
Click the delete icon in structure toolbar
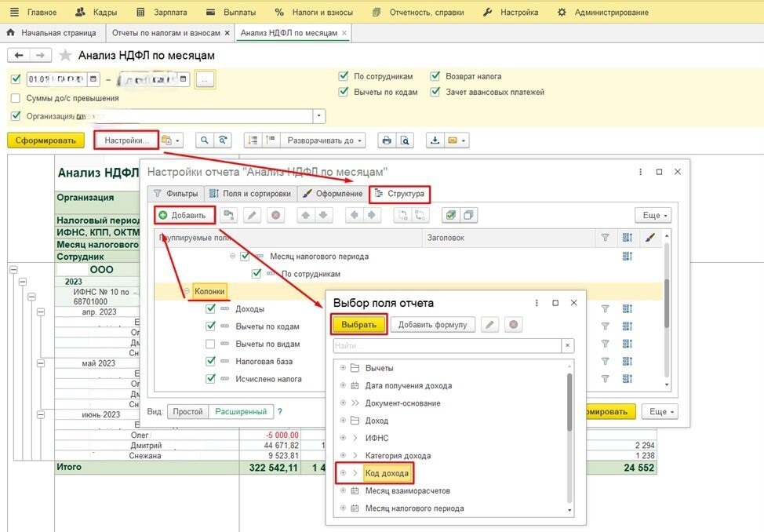(275, 215)
